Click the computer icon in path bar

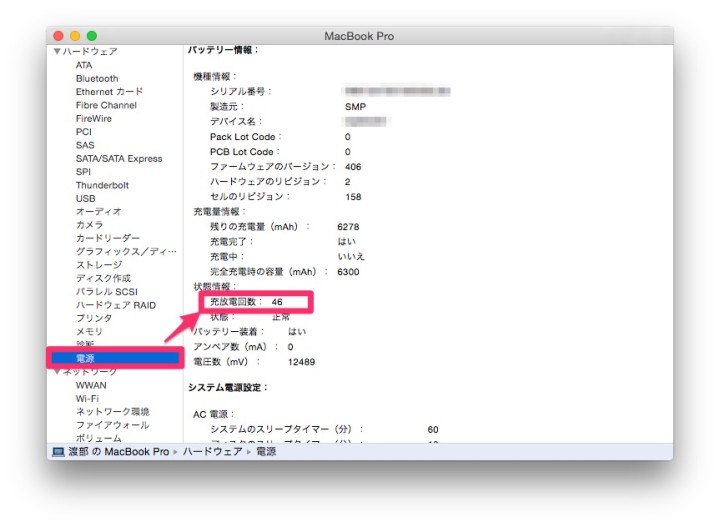coord(58,452)
